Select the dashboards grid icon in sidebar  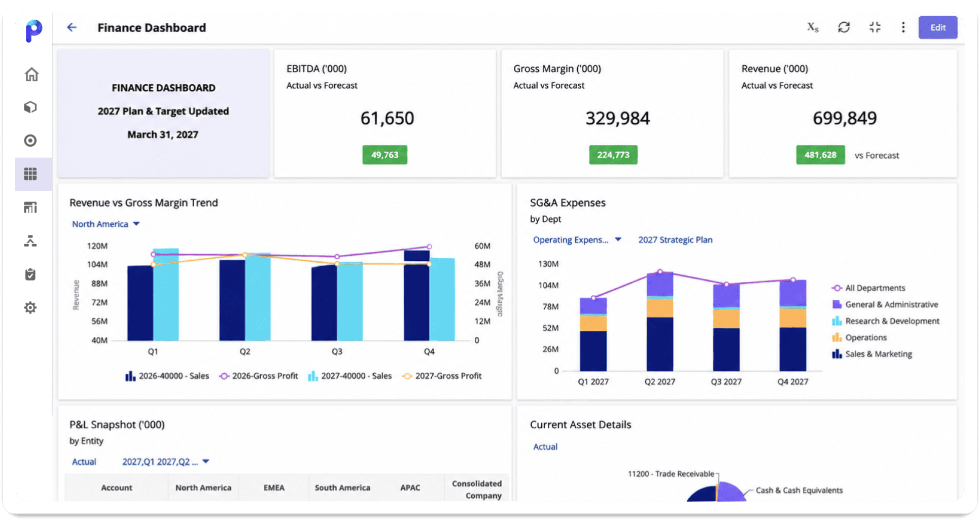30,174
